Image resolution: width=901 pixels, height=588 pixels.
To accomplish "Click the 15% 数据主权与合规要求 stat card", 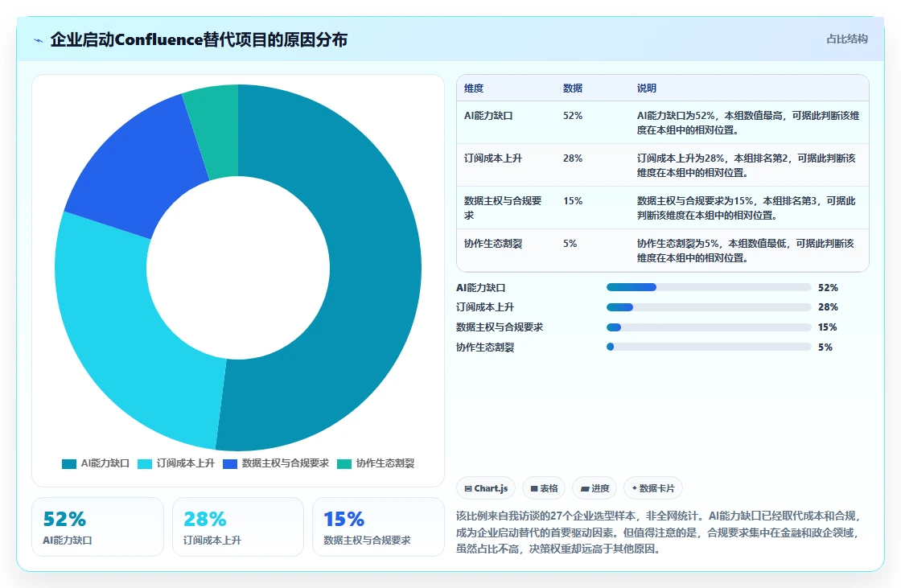I will coord(378,527).
